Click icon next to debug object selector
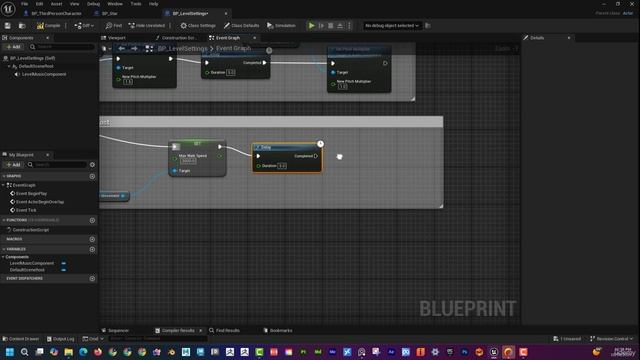 pyautogui.click(x=428, y=26)
